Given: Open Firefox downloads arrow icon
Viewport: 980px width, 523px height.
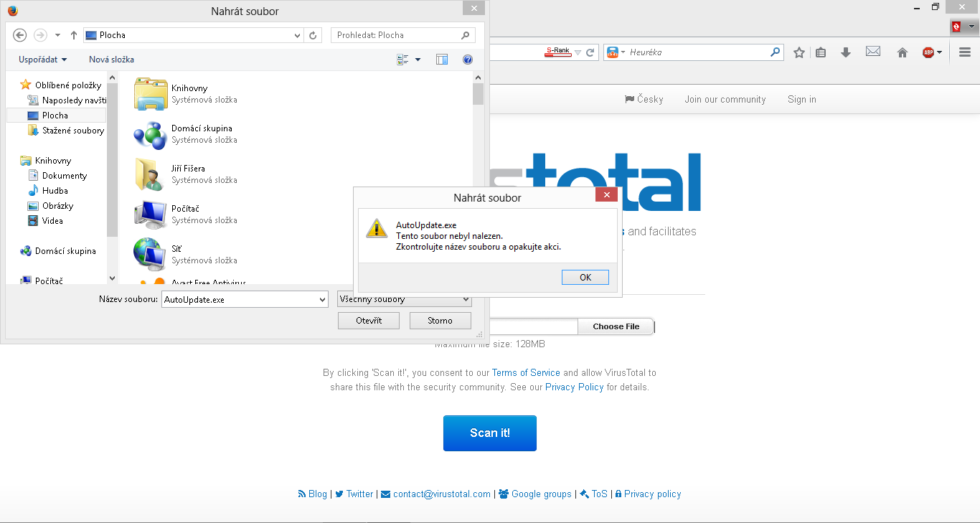Looking at the screenshot, I should tap(846, 52).
